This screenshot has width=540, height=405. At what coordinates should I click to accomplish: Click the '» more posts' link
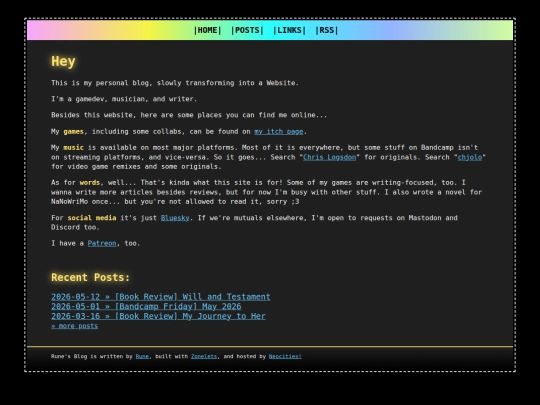(74, 326)
